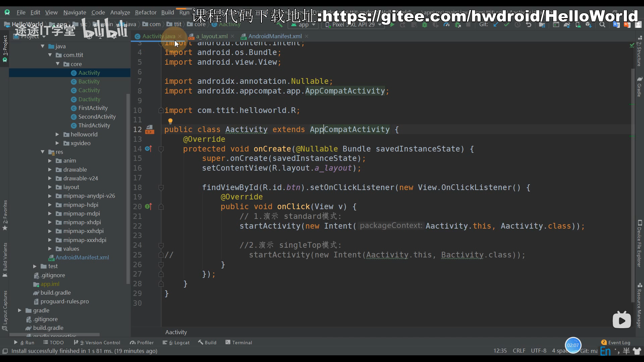Viewport: 644px width, 362px height.
Task: Open the Analyze menu
Action: (120, 12)
